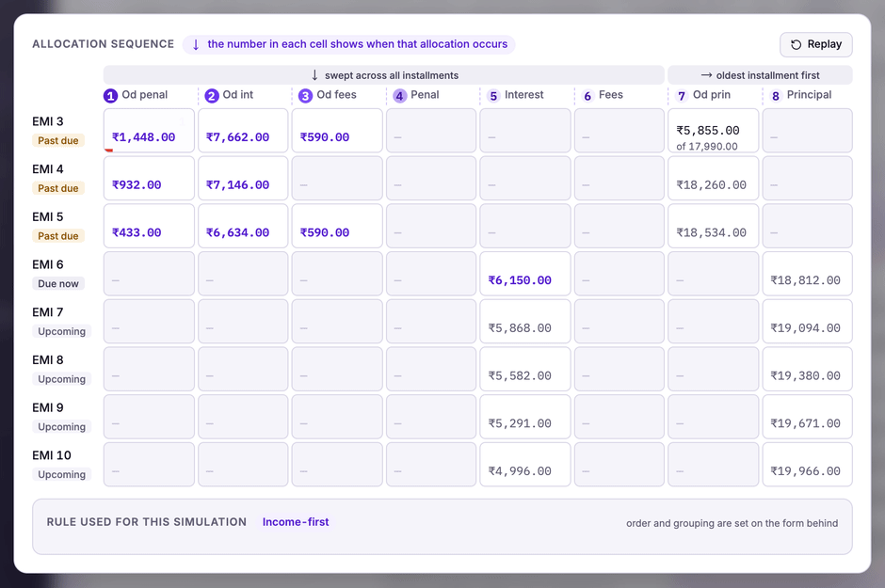Click the step 3 badge beside Od fees
885x588 pixels.
pyautogui.click(x=305, y=96)
